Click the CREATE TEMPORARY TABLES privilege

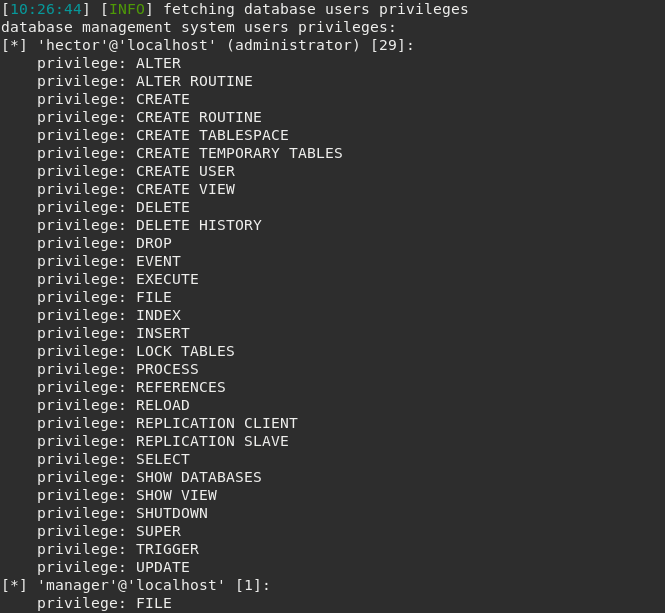click(239, 153)
